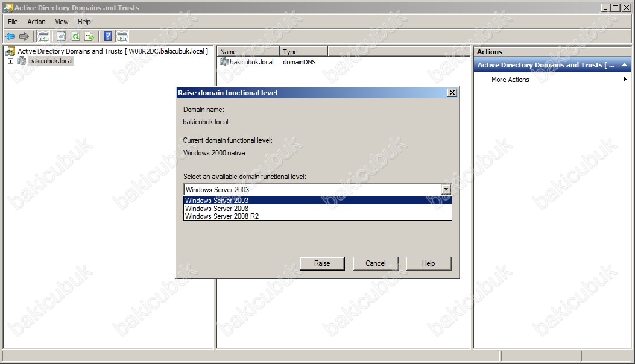Click the app icon in the title bar
Screen dimensions: 635x364
point(8,8)
